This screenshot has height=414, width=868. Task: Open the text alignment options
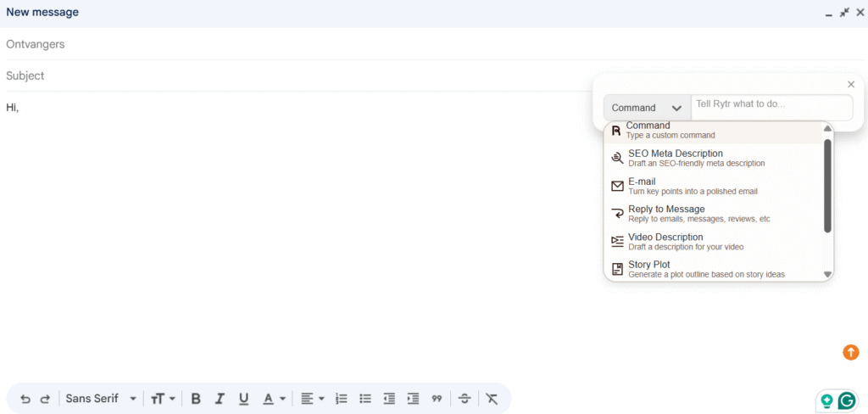click(312, 399)
